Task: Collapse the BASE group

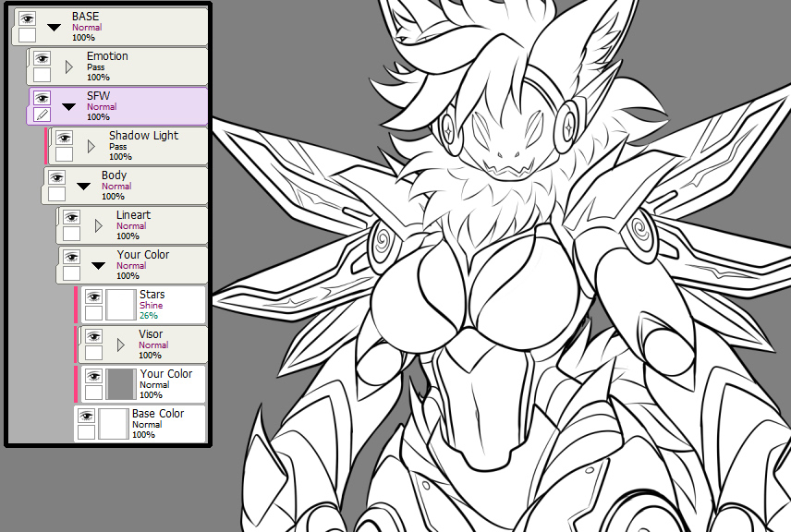Action: click(54, 27)
